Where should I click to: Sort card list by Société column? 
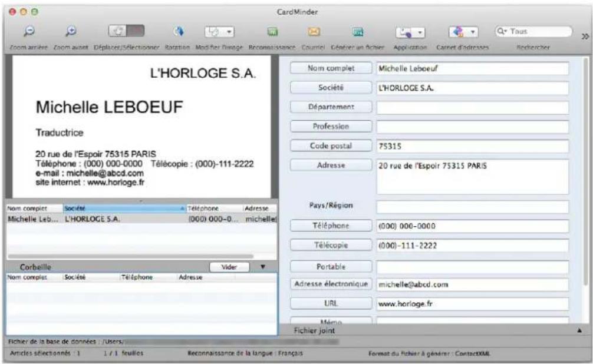[124, 209]
